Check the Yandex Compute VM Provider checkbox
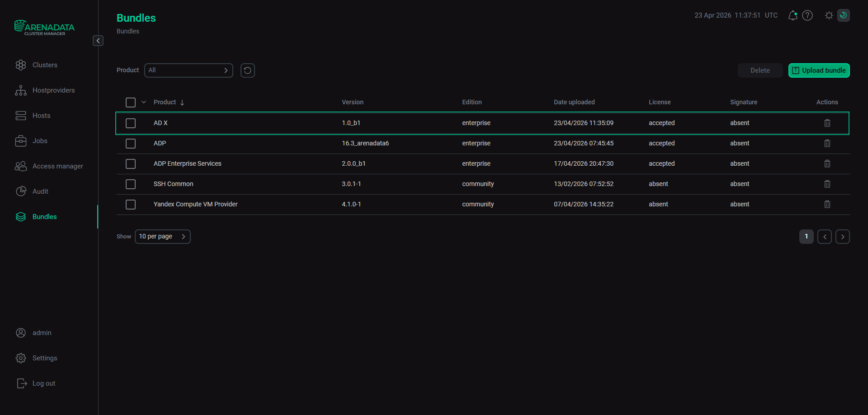The image size is (868, 415). click(x=131, y=205)
